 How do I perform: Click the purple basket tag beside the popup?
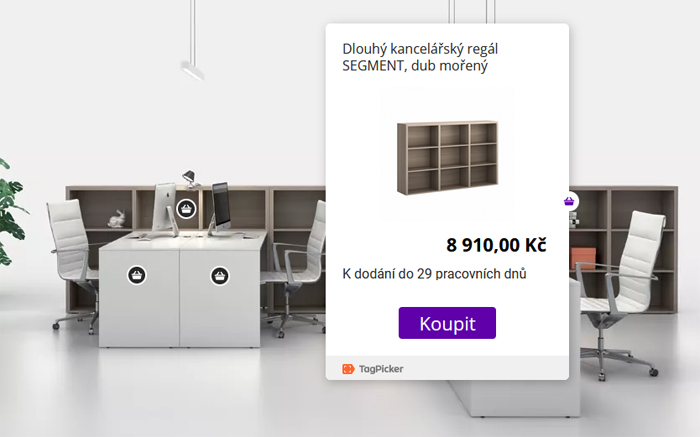pyautogui.click(x=569, y=201)
